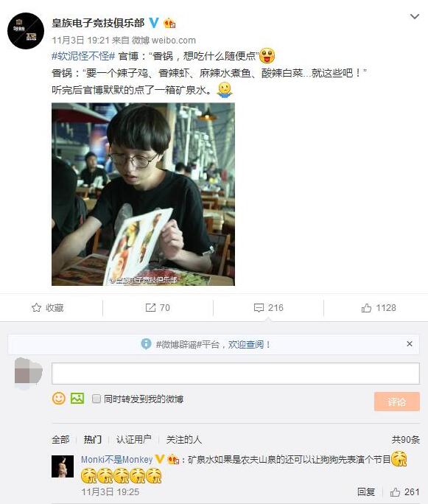The height and width of the screenshot is (504, 428).
Task: Click 皇族电子竞技俱乐部 profile avatar
Action: (26, 31)
